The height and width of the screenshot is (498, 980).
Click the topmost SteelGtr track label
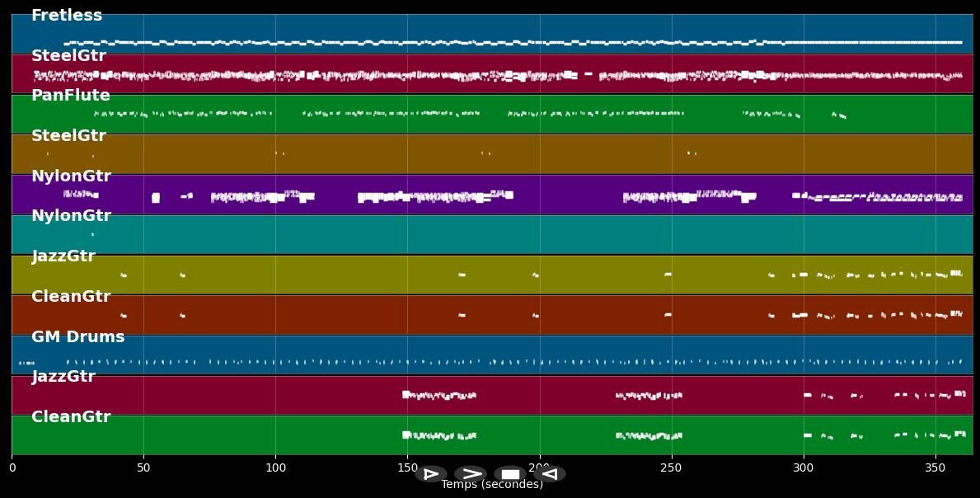pos(68,56)
